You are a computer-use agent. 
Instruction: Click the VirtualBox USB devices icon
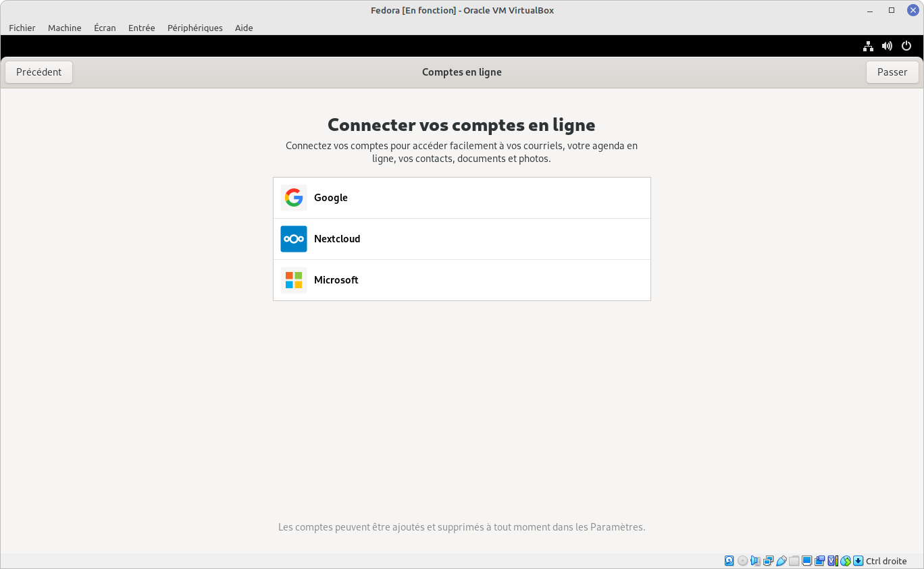(x=781, y=561)
